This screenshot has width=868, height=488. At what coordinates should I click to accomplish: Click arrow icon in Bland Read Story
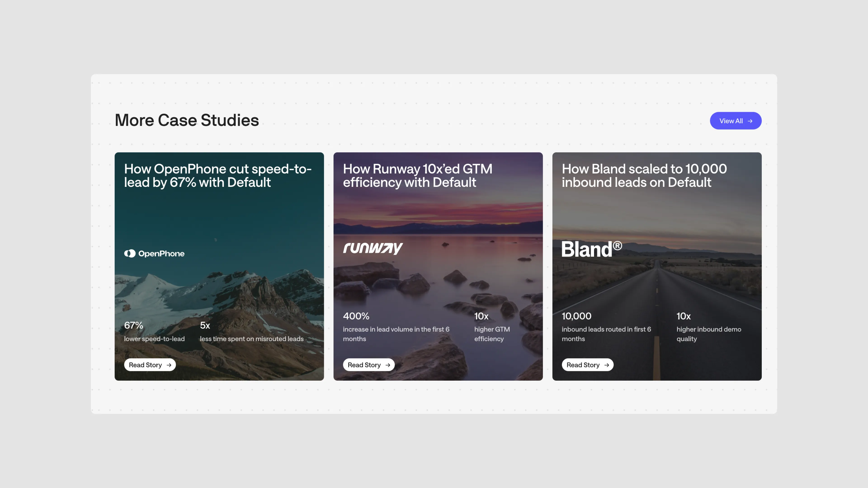click(x=606, y=365)
